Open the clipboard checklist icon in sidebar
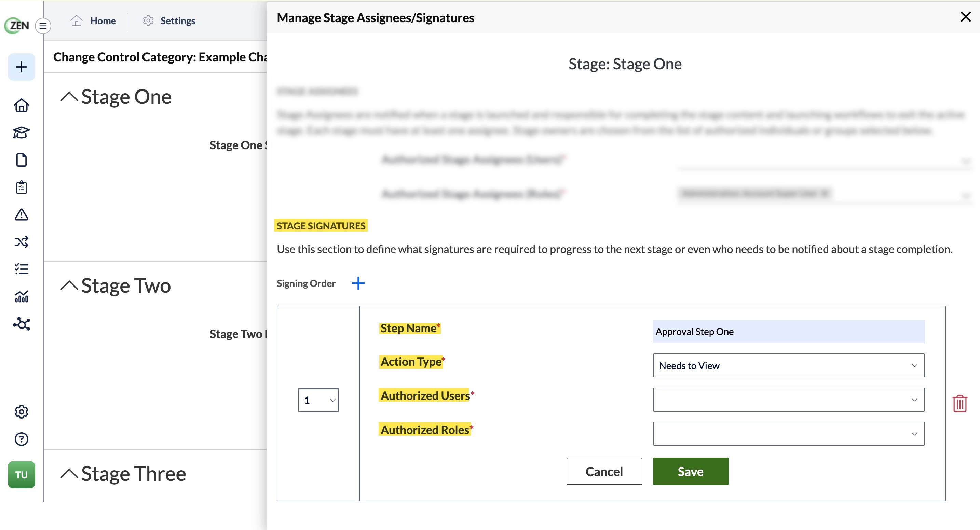Image resolution: width=980 pixels, height=530 pixels. click(21, 187)
